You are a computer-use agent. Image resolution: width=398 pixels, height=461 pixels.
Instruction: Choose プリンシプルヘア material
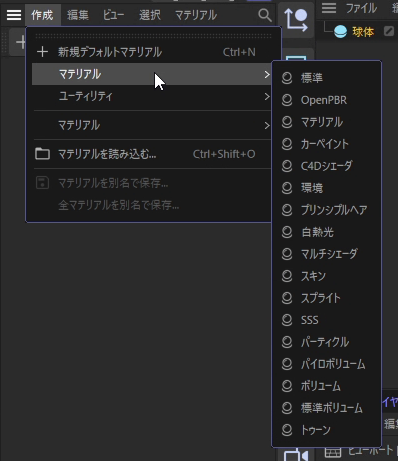click(327, 210)
